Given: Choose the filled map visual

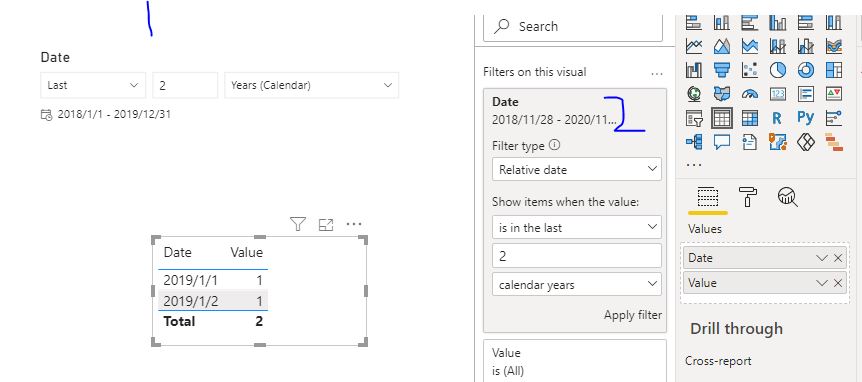Looking at the screenshot, I should tap(722, 94).
